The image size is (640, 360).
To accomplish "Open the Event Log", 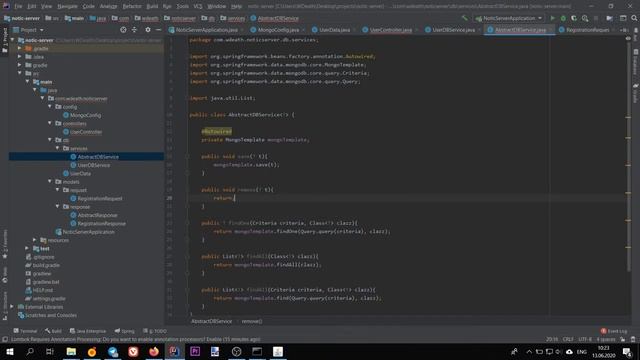I will 614,331.
